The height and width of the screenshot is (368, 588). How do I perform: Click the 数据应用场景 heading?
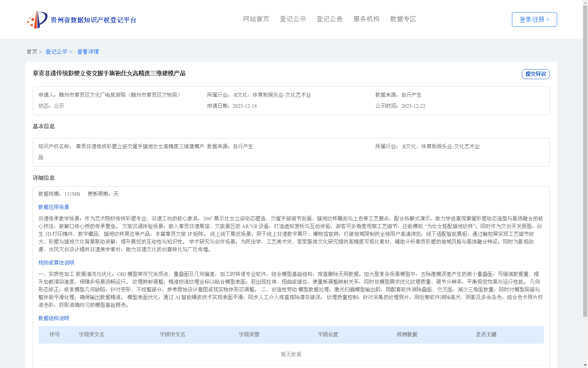coord(54,207)
